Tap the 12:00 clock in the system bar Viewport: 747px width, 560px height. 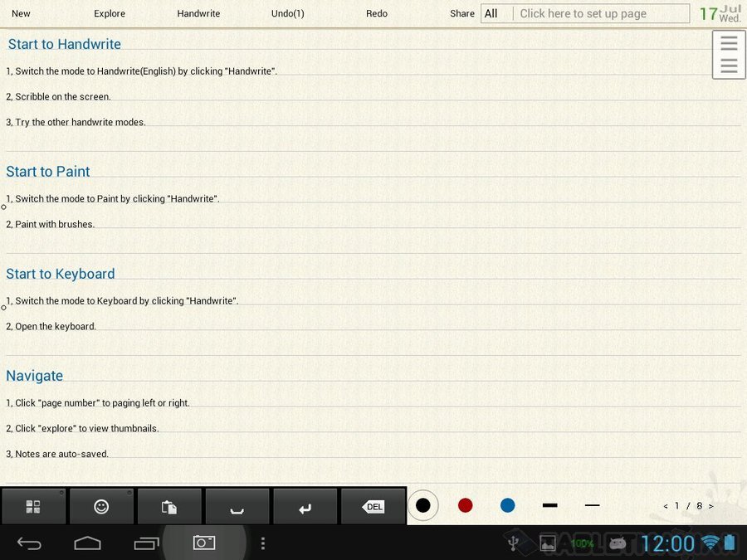(x=667, y=543)
